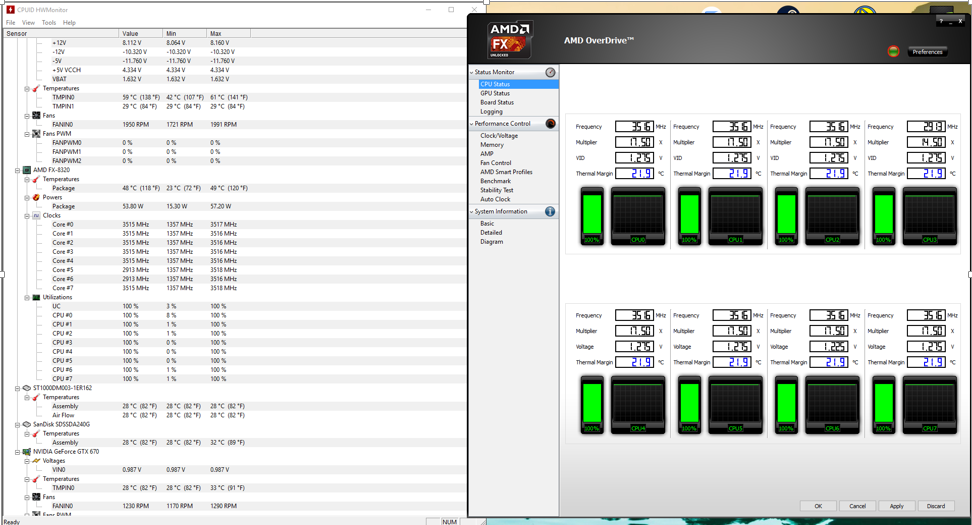Collapse the ST1000DM003-1ER162 drive node

(x=17, y=389)
